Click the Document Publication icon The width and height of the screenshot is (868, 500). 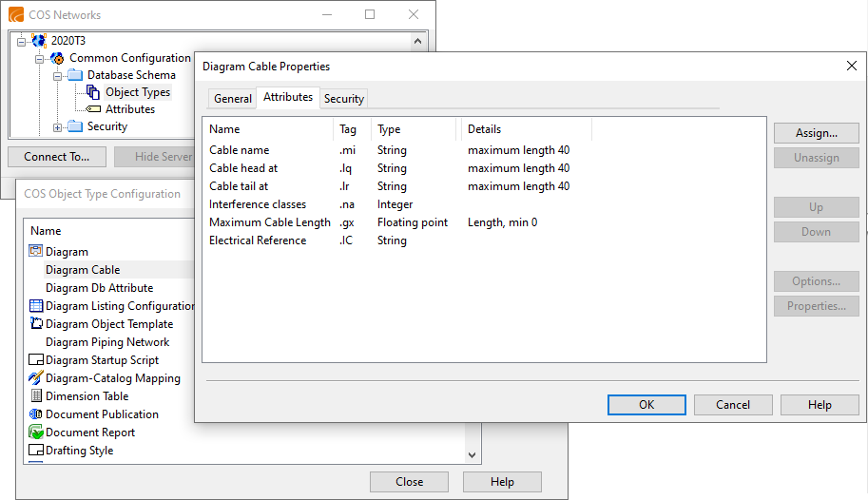click(37, 414)
